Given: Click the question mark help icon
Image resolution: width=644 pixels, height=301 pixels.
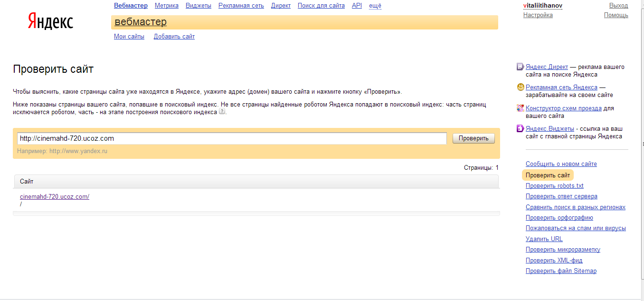Looking at the screenshot, I should [221, 112].
